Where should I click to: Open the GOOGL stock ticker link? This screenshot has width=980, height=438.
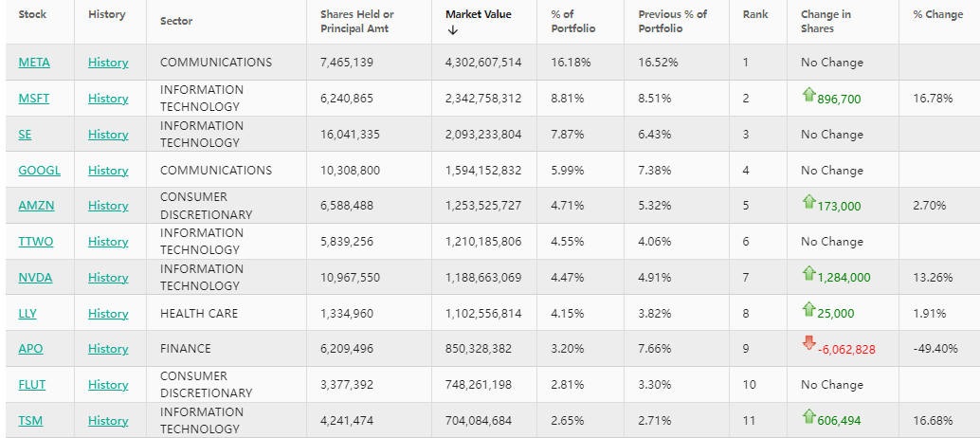[39, 171]
